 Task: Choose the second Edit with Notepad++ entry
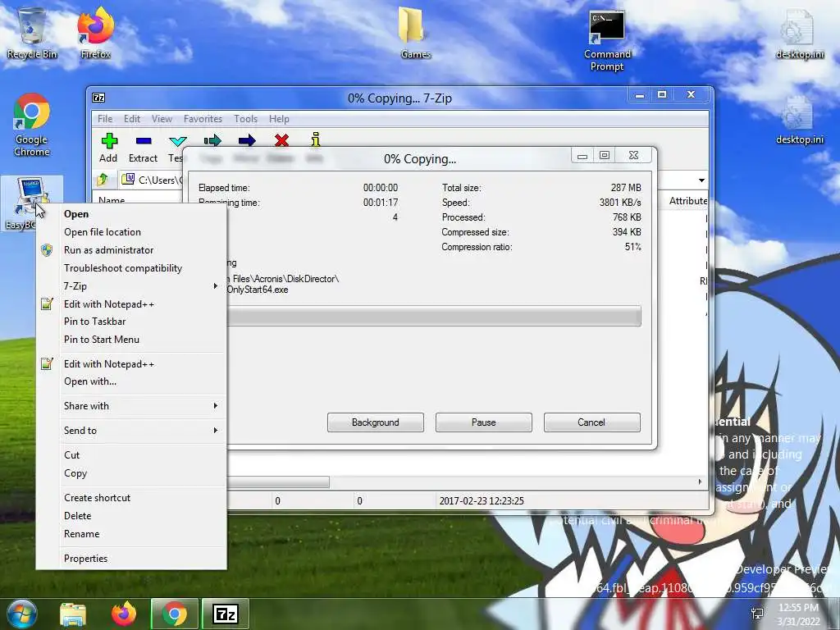tap(131, 364)
